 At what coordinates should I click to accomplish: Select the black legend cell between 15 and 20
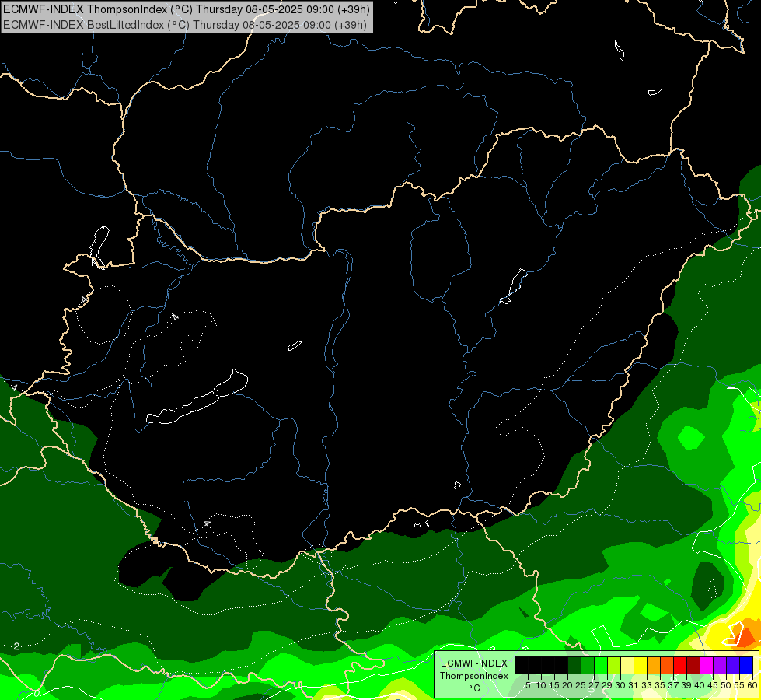click(x=561, y=665)
